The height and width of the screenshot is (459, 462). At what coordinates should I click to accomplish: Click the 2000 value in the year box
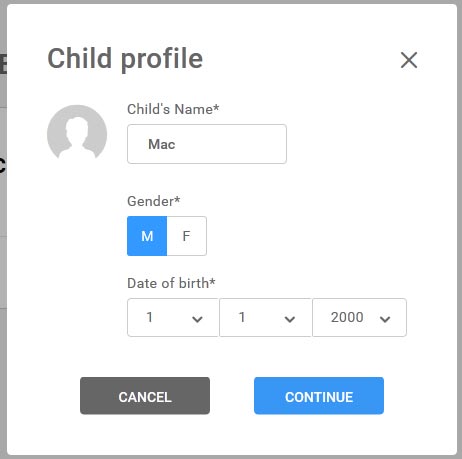pyautogui.click(x=347, y=317)
